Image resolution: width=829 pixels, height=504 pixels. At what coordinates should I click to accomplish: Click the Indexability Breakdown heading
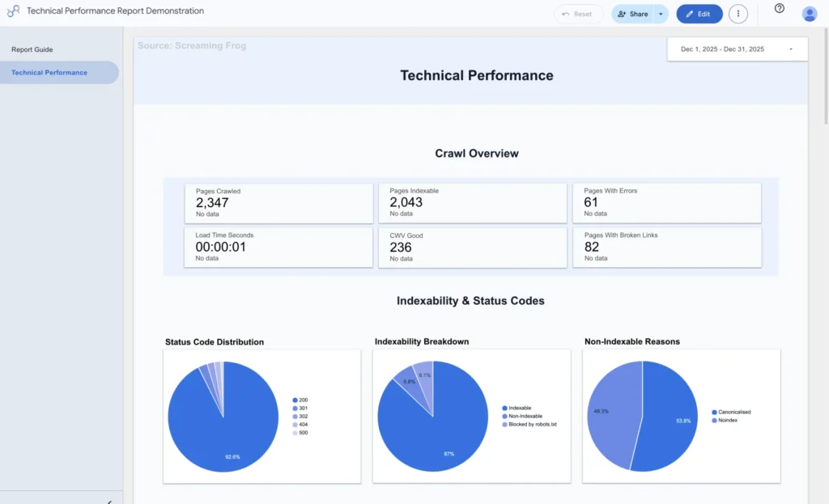click(421, 341)
